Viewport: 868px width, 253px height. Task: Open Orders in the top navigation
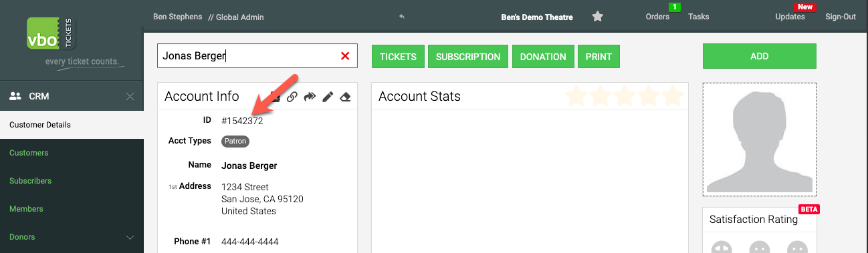tap(658, 17)
